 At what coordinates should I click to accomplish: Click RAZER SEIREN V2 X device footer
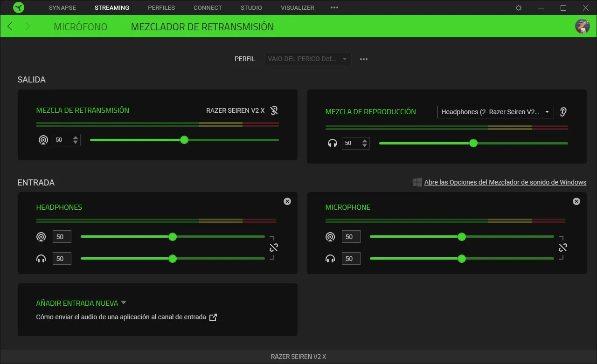point(298,357)
